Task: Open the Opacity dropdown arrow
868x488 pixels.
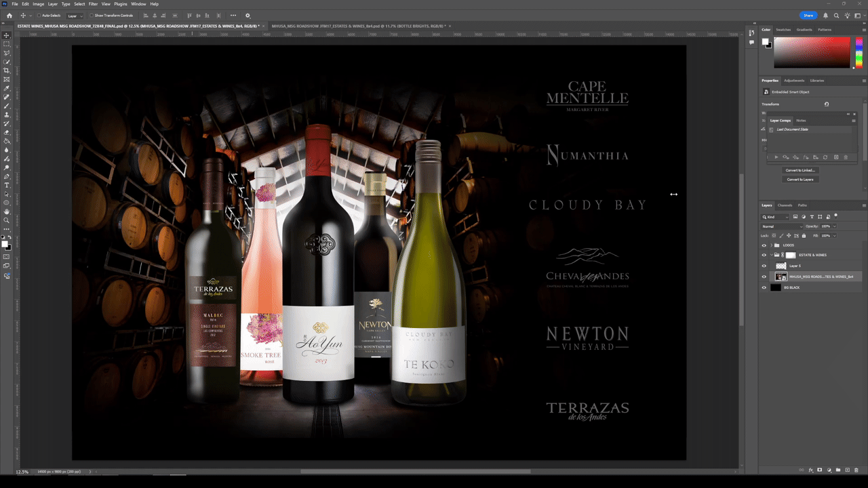Action: [x=833, y=226]
